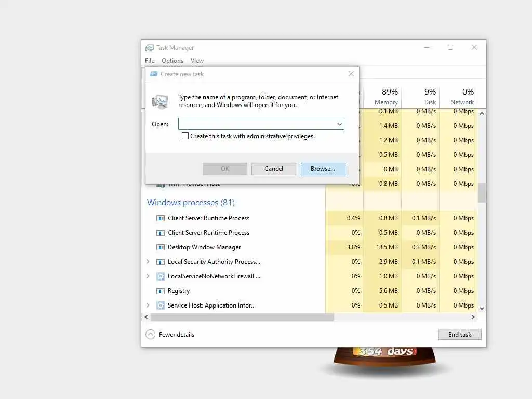
Task: Sort by Memory column header
Action: (x=383, y=96)
